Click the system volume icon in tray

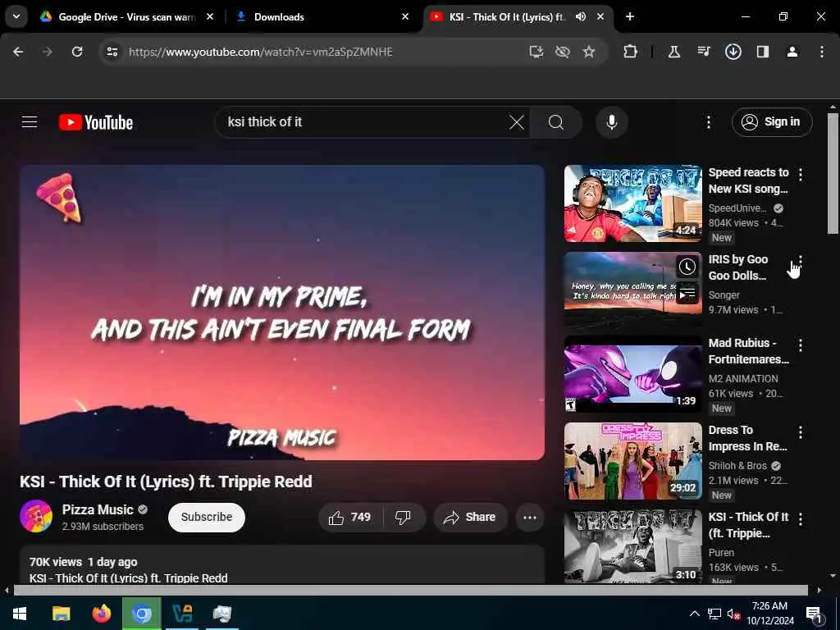(x=733, y=614)
